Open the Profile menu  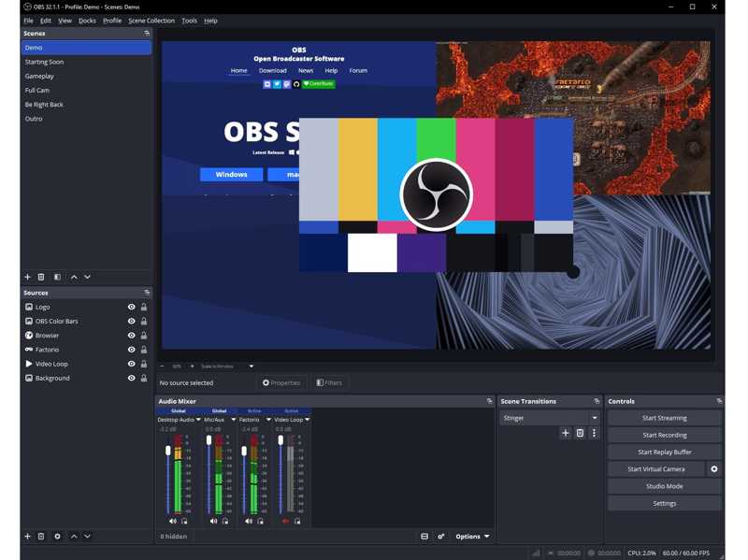point(112,21)
